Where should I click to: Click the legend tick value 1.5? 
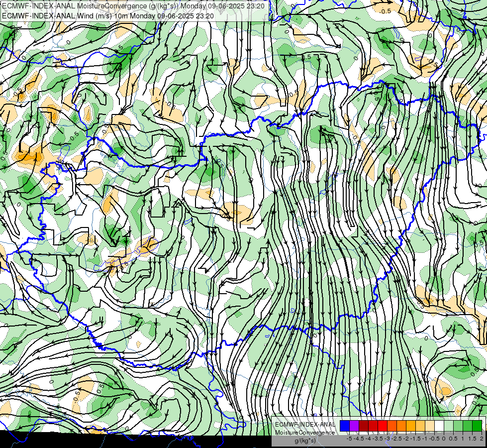point(472,439)
